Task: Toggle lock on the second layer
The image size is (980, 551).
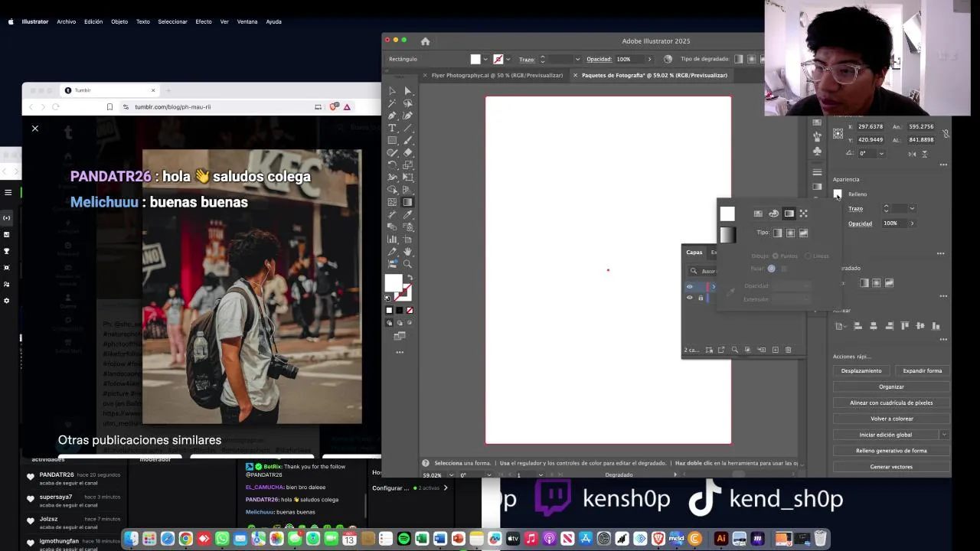Action: (701, 298)
